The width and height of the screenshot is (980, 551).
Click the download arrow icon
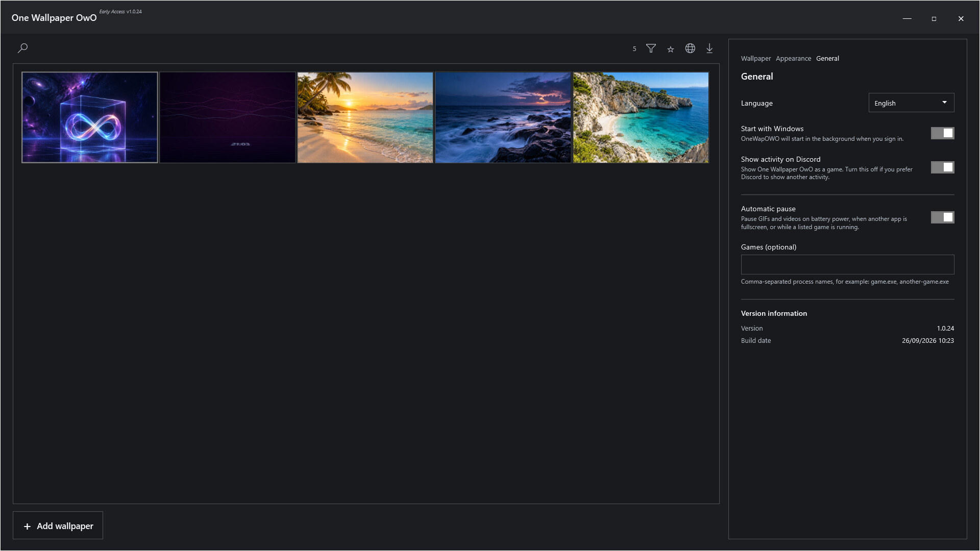(x=709, y=48)
